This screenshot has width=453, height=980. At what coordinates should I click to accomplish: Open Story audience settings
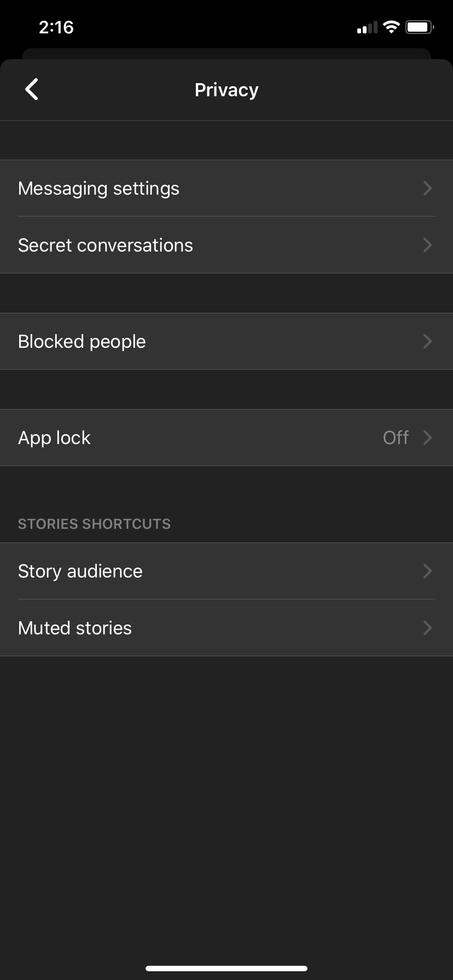pos(80,571)
